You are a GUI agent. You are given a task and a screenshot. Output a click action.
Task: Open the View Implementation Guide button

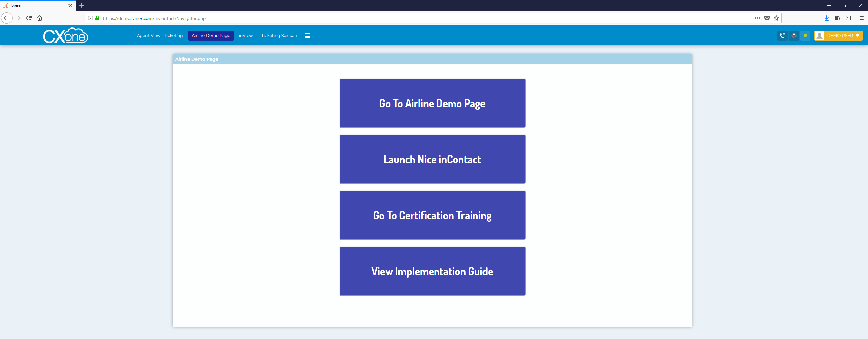click(432, 271)
